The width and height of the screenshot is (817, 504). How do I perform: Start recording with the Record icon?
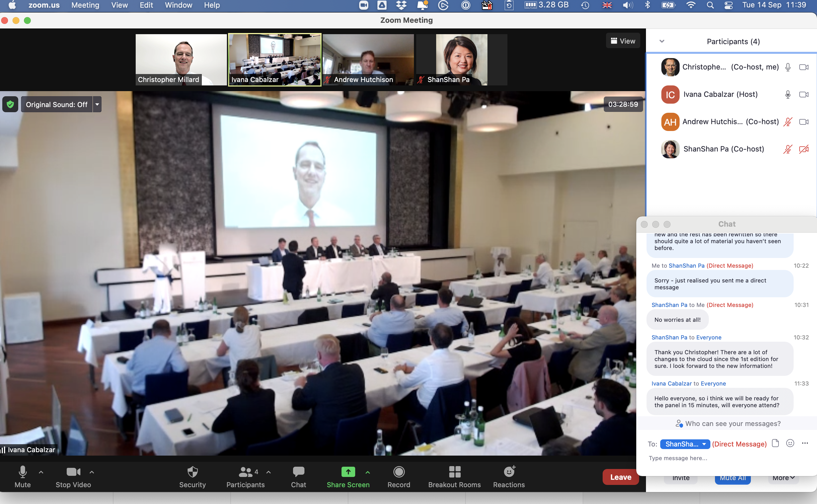click(x=399, y=472)
